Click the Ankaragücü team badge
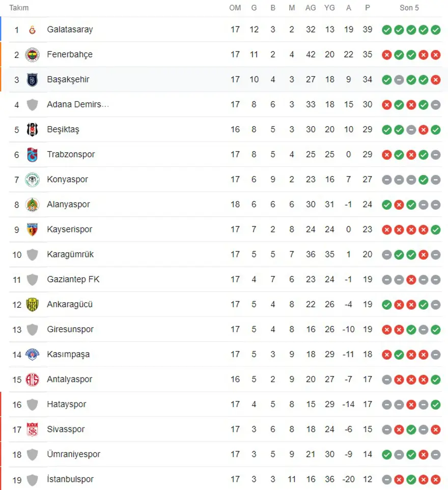This screenshot has width=448, height=490. point(33,304)
